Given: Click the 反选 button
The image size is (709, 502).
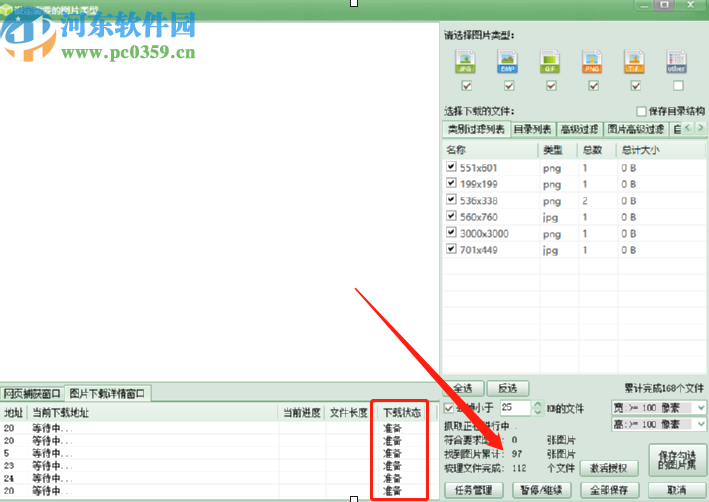Looking at the screenshot, I should click(x=508, y=388).
